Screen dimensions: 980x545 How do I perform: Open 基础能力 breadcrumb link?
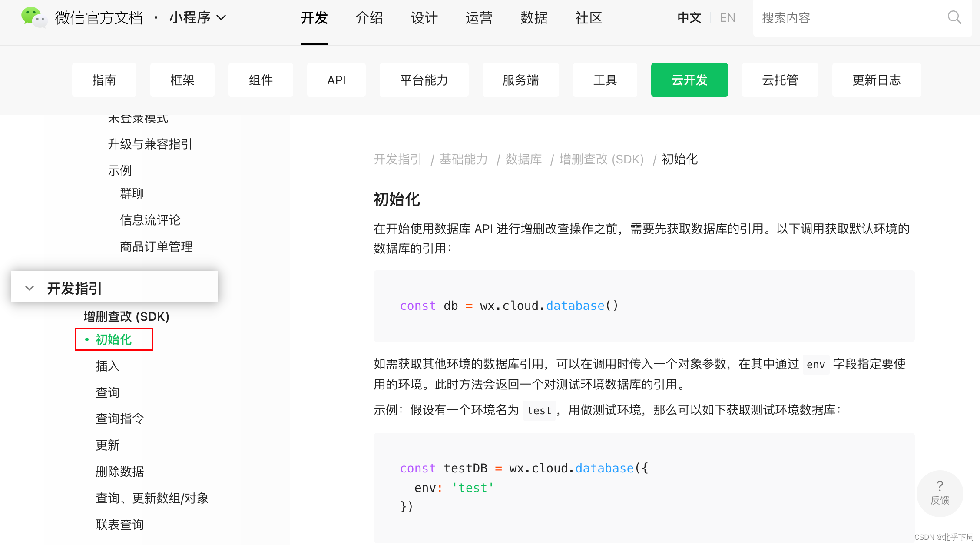463,160
